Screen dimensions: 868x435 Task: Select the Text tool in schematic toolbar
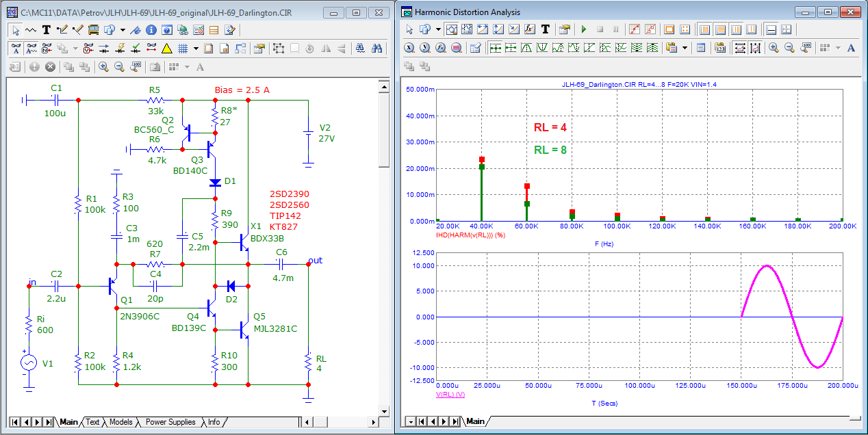coord(46,30)
